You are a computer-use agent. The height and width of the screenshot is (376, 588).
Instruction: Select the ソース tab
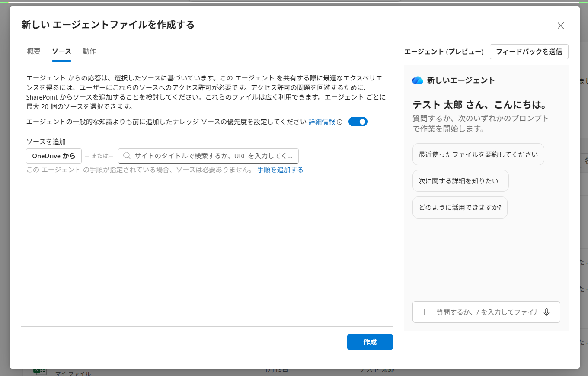(x=61, y=51)
